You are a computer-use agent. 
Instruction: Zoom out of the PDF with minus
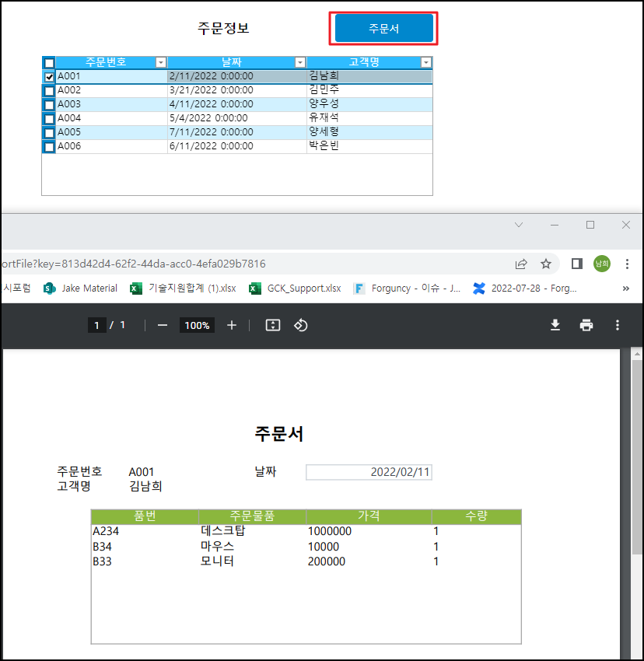click(163, 325)
